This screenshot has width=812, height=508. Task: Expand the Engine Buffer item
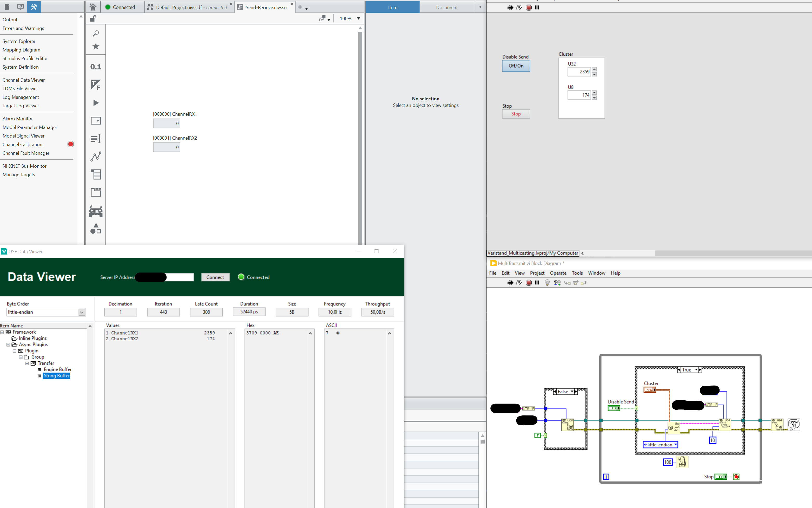[40, 369]
